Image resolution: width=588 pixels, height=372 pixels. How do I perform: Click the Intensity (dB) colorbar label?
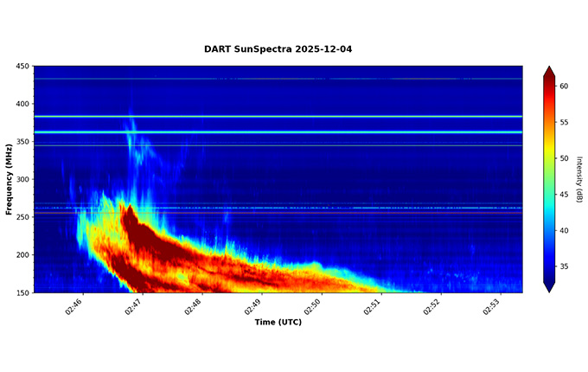pos(578,179)
